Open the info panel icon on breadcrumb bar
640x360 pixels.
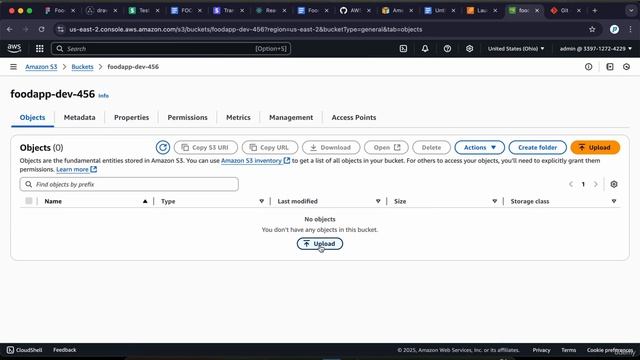(589, 67)
